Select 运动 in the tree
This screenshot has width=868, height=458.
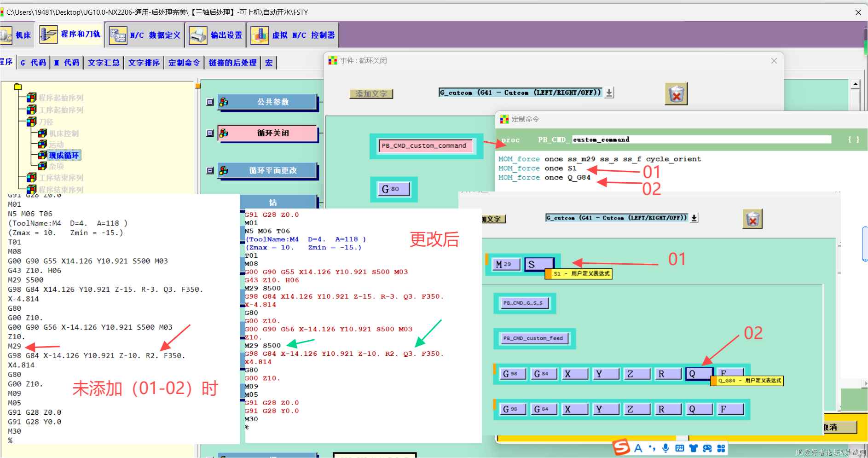click(x=57, y=144)
